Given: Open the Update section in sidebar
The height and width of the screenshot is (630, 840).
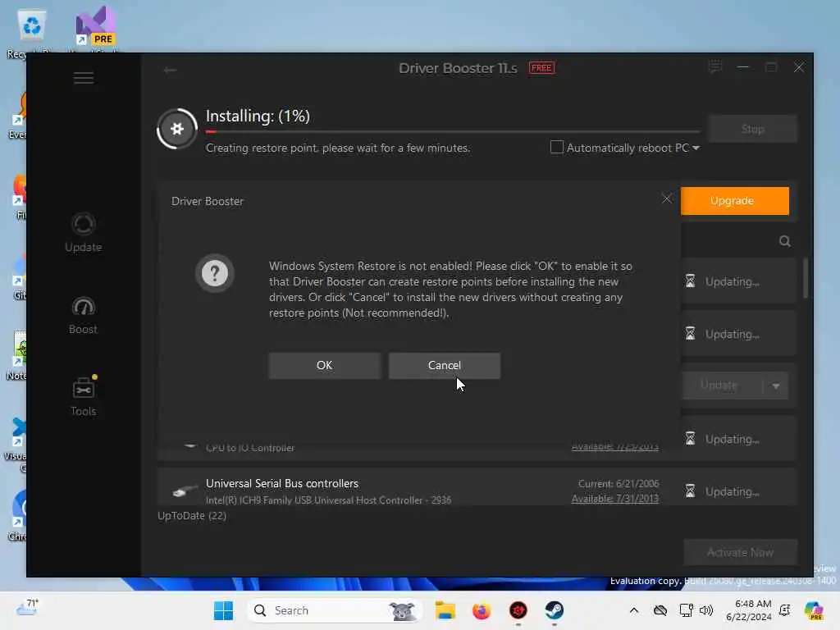Looking at the screenshot, I should coord(83,232).
